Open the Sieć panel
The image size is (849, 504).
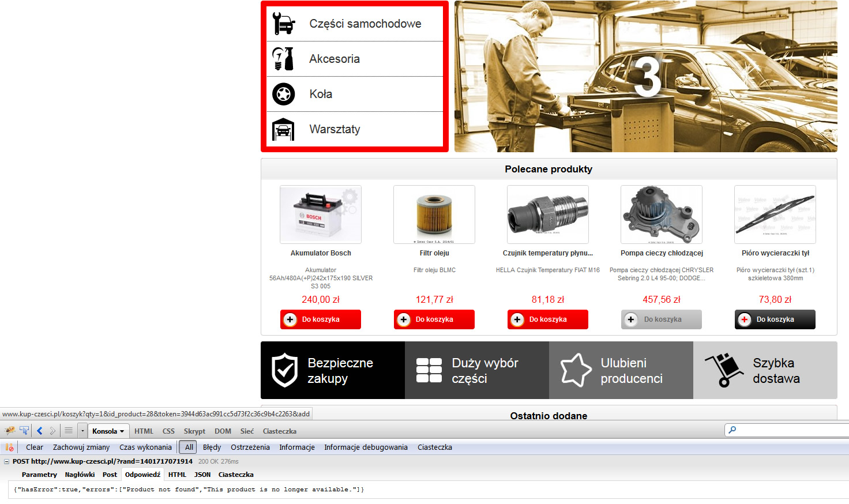click(x=247, y=431)
